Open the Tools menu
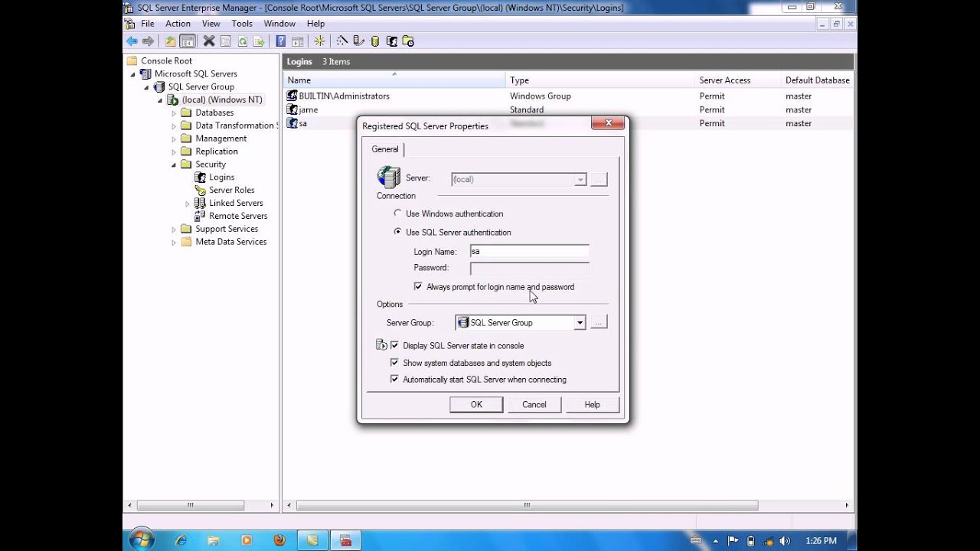 click(x=242, y=24)
